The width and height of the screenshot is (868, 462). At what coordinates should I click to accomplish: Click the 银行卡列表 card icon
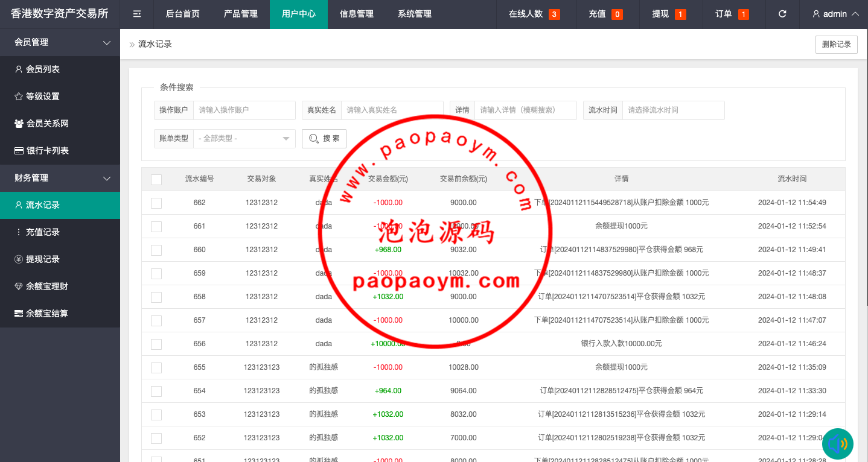(19, 151)
